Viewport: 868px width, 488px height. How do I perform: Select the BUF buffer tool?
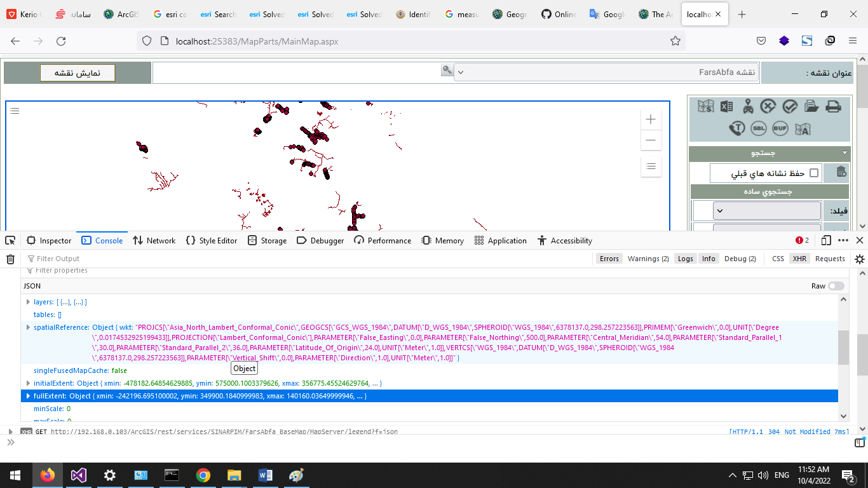tap(779, 128)
